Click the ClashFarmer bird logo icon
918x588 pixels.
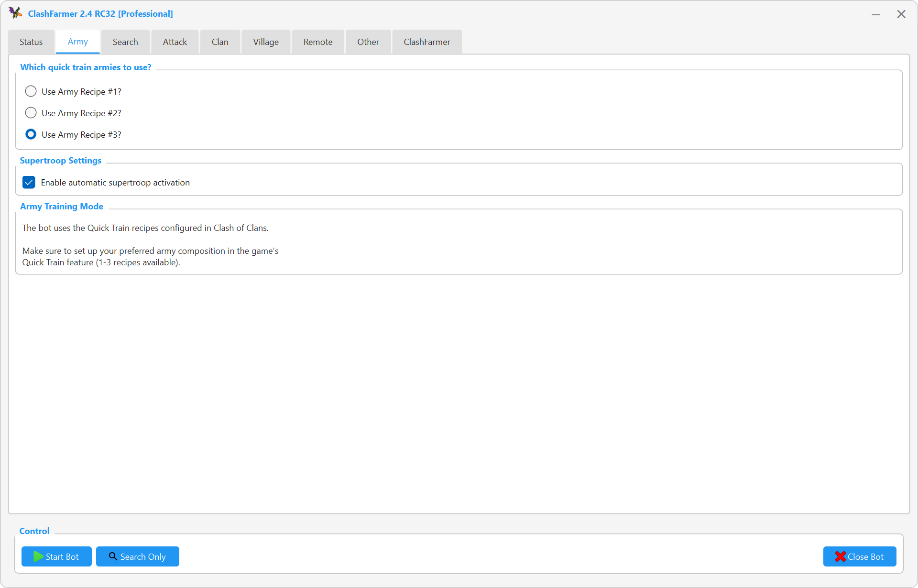(x=15, y=13)
